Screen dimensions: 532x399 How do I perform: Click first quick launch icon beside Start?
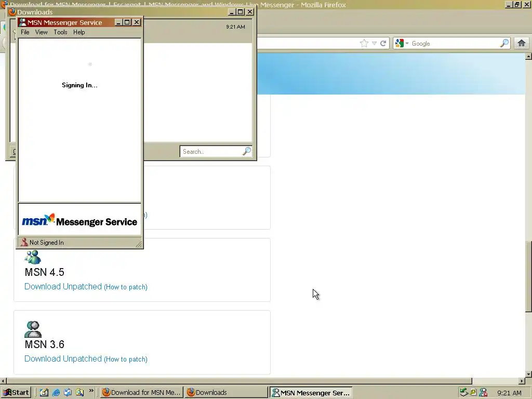[x=44, y=393]
